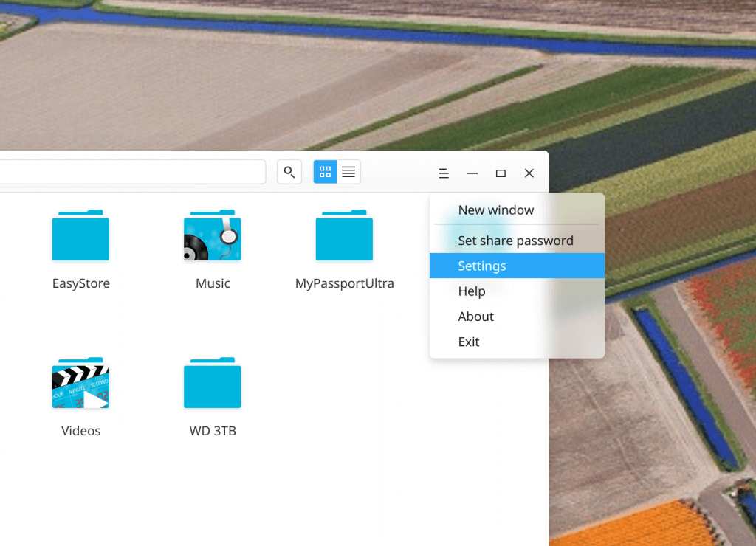Open the EasyStore folder icon
The width and height of the screenshot is (756, 546).
(80, 236)
